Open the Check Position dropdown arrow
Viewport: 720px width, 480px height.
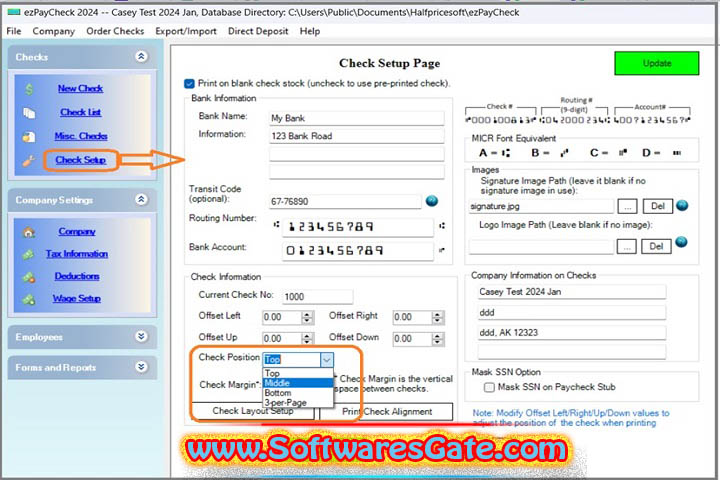coord(326,360)
